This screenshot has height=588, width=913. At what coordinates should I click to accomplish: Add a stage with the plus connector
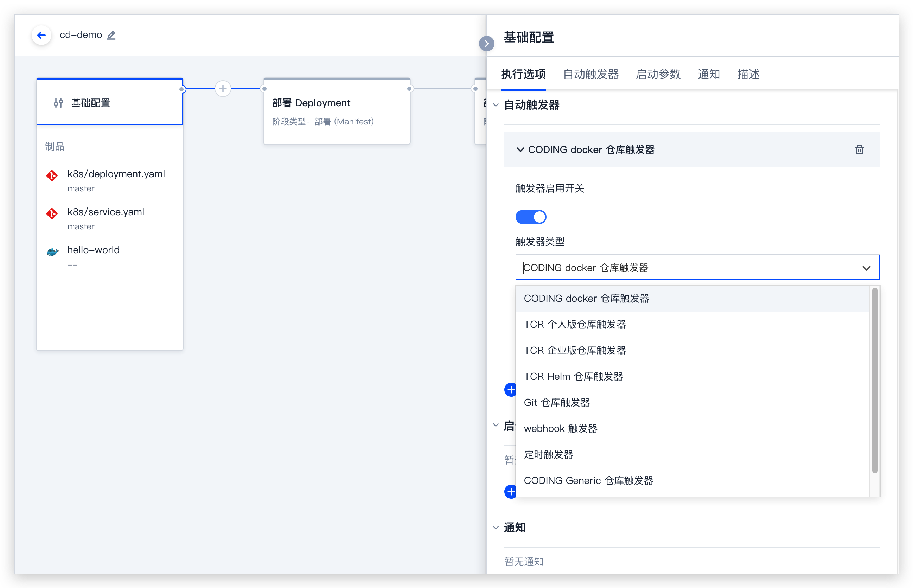pos(223,89)
